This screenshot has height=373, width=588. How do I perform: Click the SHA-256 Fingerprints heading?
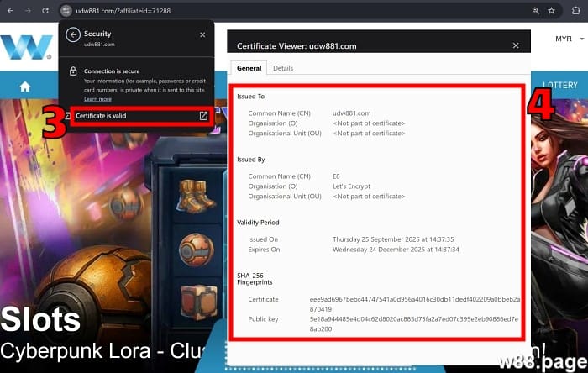click(x=255, y=279)
